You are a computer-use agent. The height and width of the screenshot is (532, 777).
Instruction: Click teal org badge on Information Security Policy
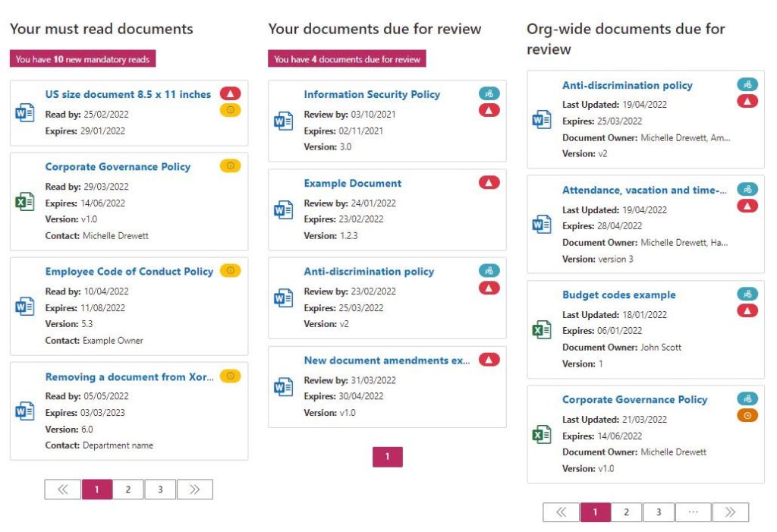click(489, 93)
